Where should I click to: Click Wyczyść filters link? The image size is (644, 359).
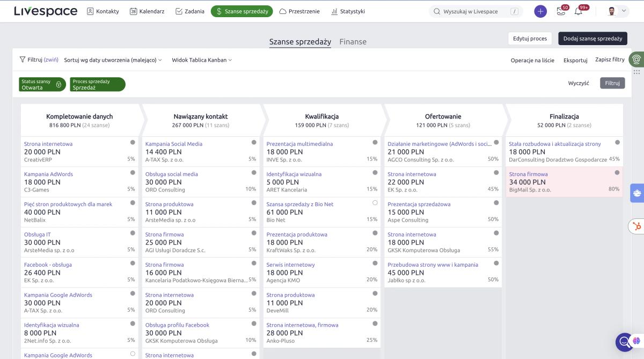pyautogui.click(x=579, y=83)
